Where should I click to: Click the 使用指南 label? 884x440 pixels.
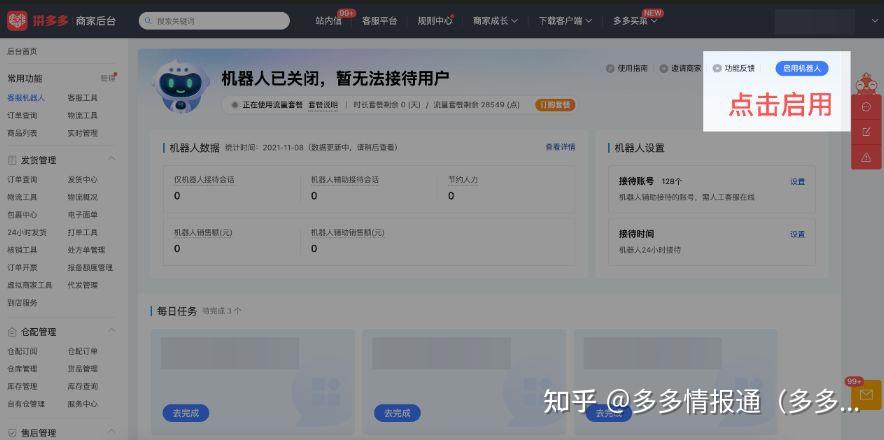click(633, 69)
